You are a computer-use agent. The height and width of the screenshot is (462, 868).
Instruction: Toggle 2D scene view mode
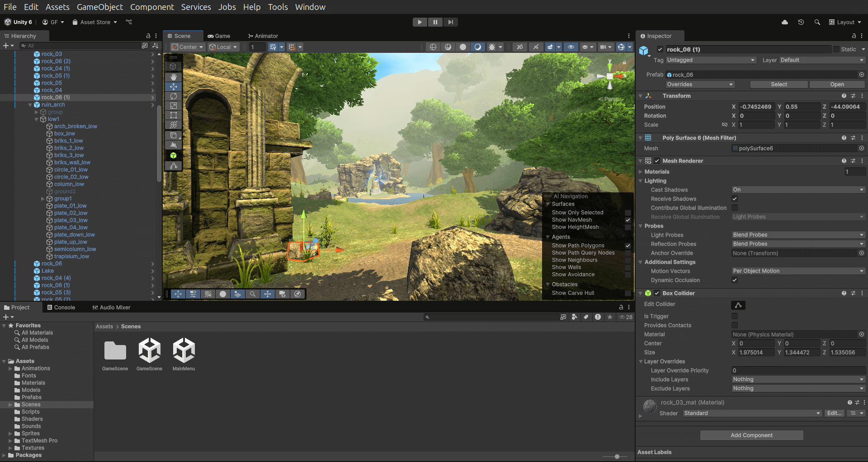pos(520,47)
